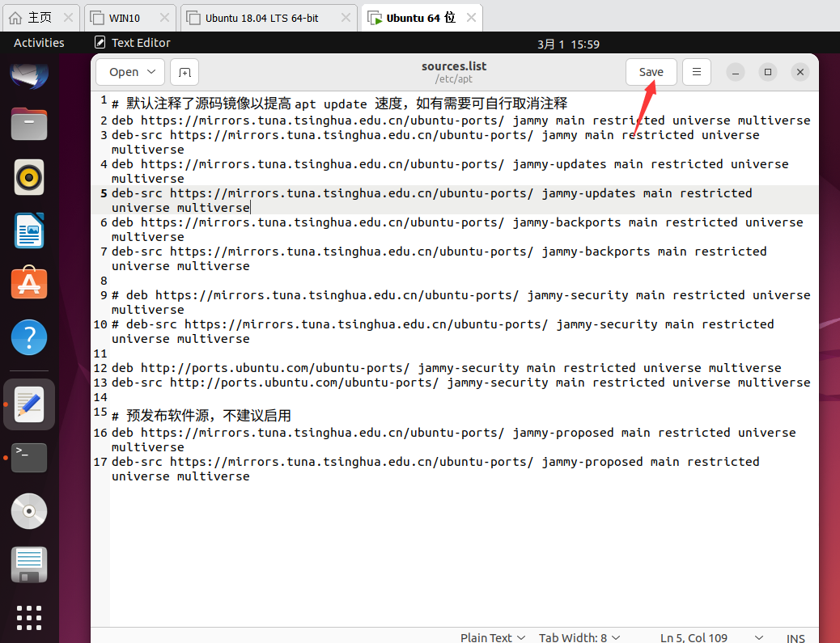This screenshot has height=643, width=840.
Task: Open the hamburger menu in Text Editor
Action: tap(697, 72)
